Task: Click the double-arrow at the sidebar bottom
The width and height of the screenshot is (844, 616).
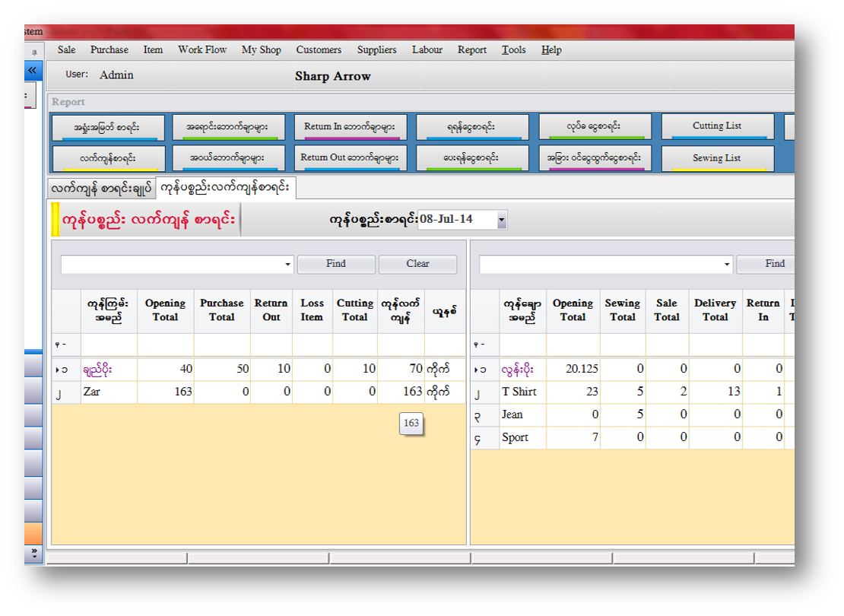Action: (x=33, y=551)
